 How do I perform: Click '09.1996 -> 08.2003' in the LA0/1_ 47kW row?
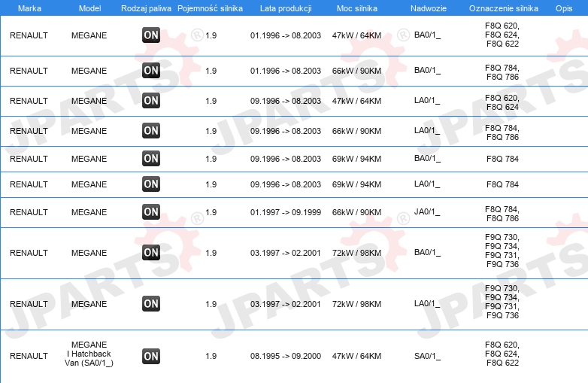286,101
